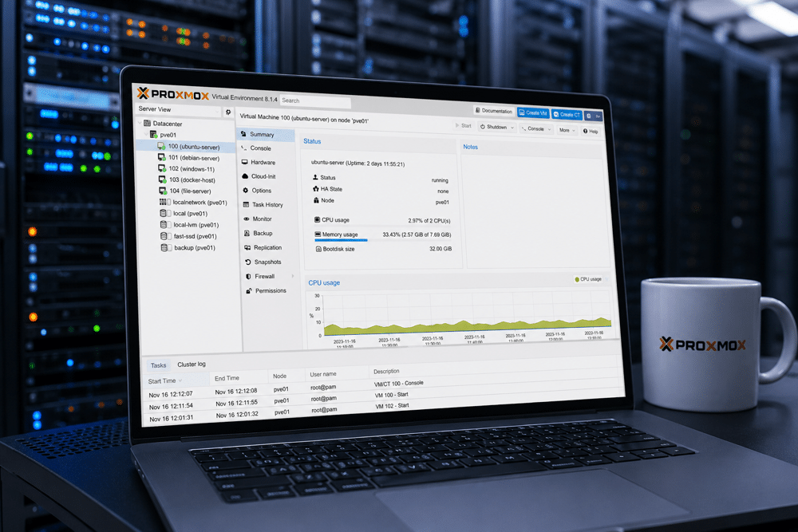Open the More dropdown menu

tap(567, 131)
